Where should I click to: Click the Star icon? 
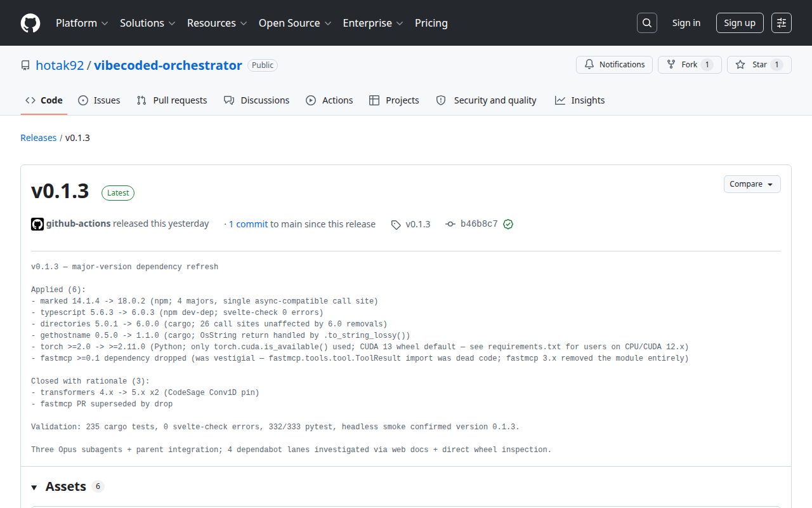point(740,65)
